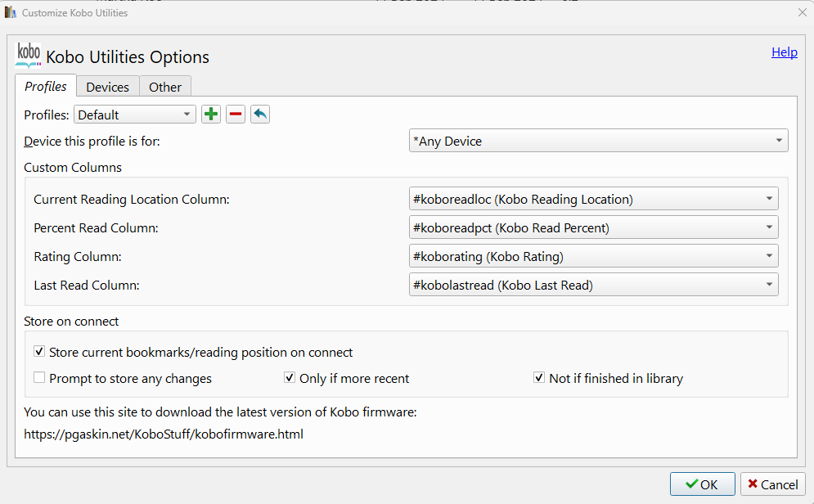Open Current Reading Location Column dropdown
Screen dimensions: 814x504
coord(593,199)
